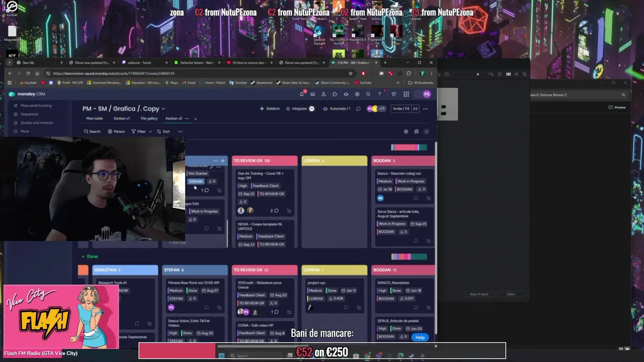Open the apps puzzle-piece icon

335,94
